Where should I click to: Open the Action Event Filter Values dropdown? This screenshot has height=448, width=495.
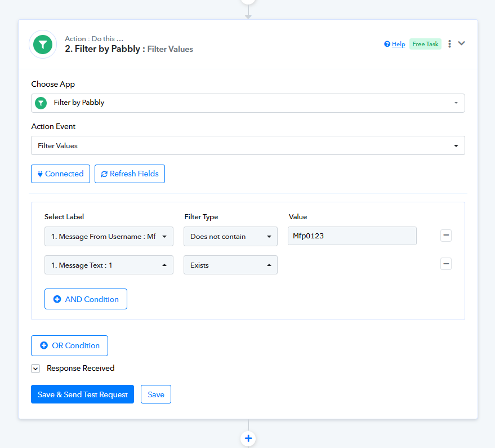(248, 145)
